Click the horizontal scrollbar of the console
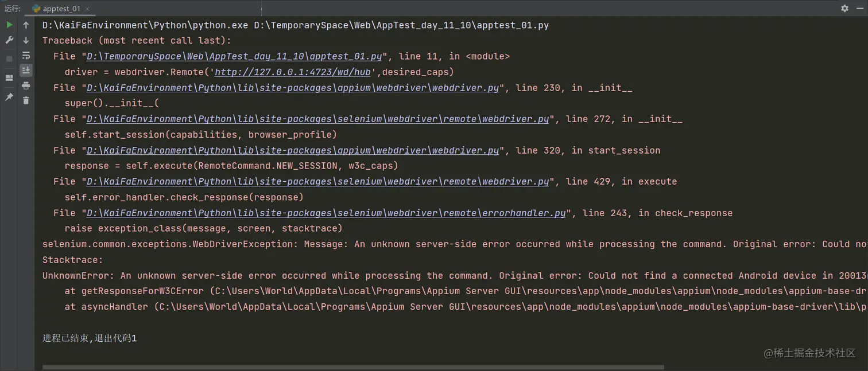This screenshot has height=371, width=868. tap(353, 367)
